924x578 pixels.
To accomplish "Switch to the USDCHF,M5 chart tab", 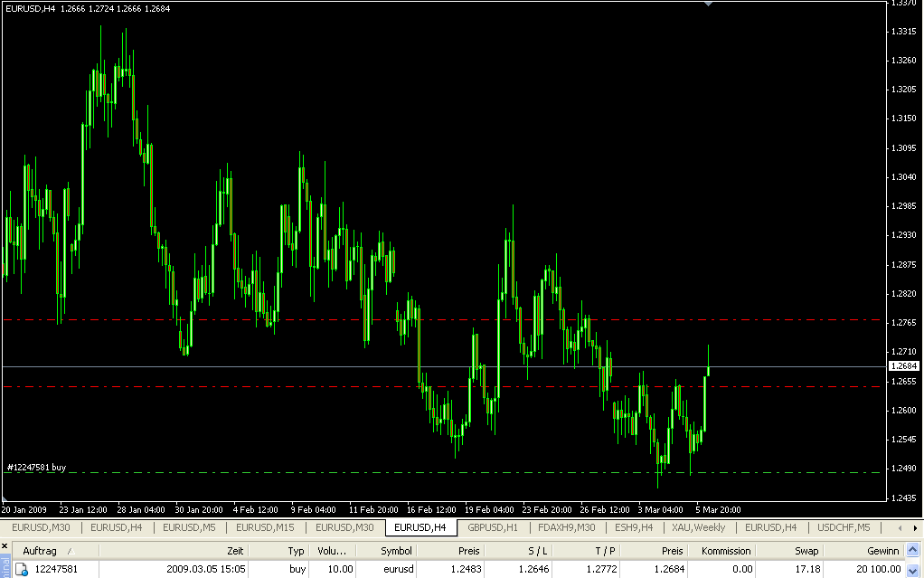I will pos(844,527).
